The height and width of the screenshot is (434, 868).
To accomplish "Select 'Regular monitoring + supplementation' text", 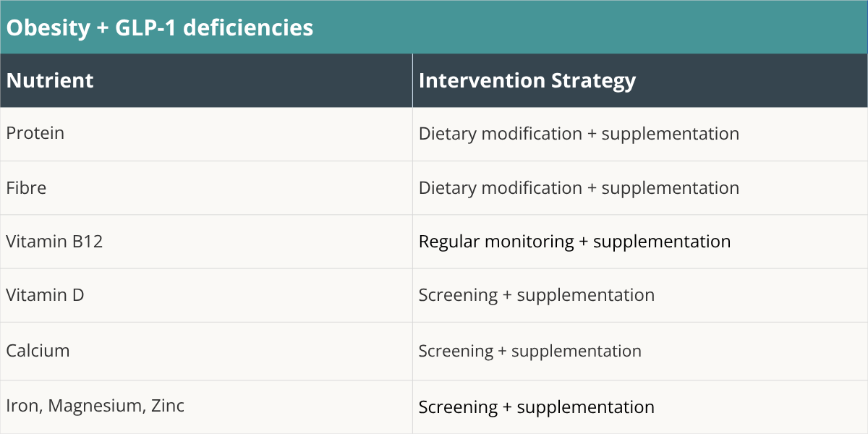I will pos(575,242).
